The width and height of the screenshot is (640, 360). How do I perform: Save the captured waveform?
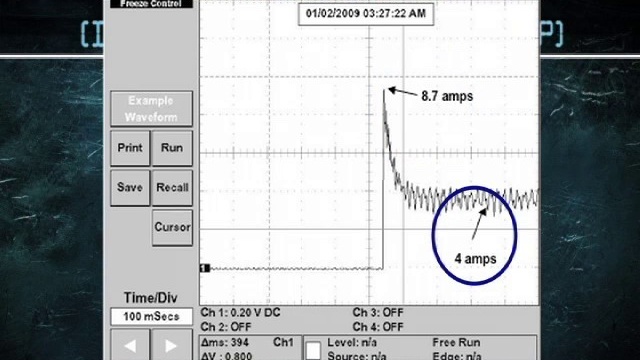pos(130,188)
